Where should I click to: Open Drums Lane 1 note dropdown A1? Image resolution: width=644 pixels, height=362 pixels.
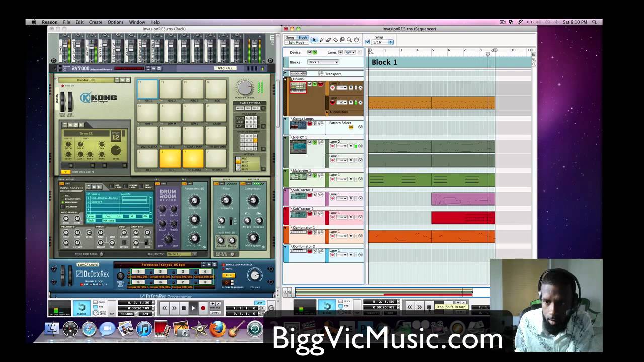[x=343, y=102]
